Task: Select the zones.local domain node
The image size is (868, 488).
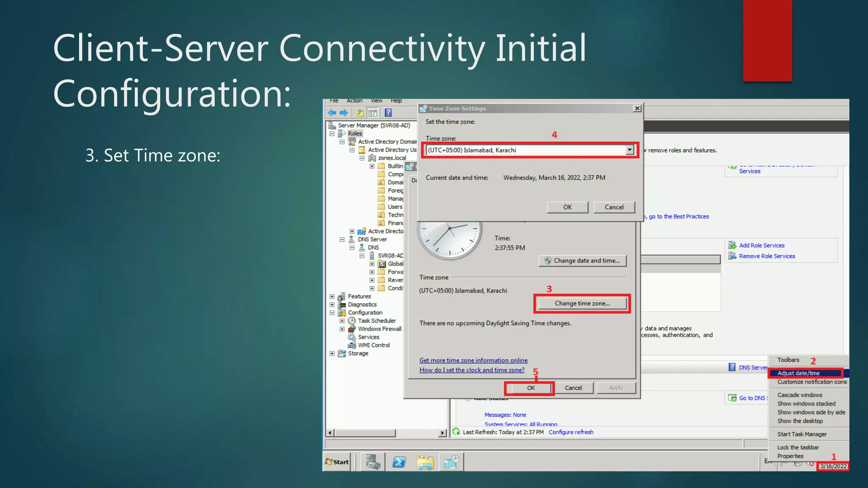Action: pyautogui.click(x=392, y=158)
